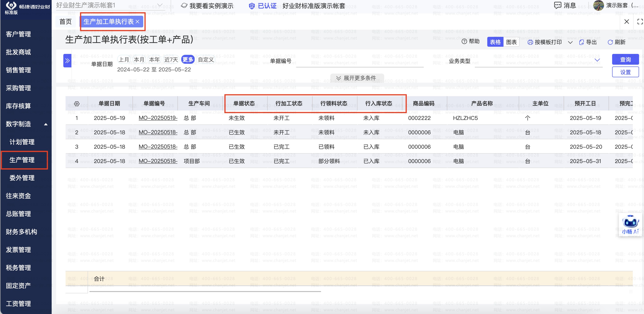Close the 生产加工单执行表 tab with X

[137, 22]
